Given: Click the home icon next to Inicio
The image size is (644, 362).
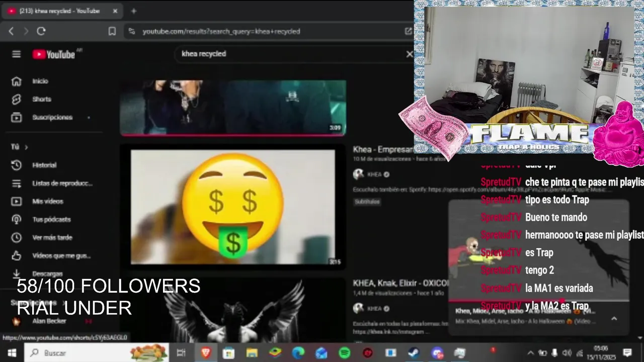Looking at the screenshot, I should 17,81.
